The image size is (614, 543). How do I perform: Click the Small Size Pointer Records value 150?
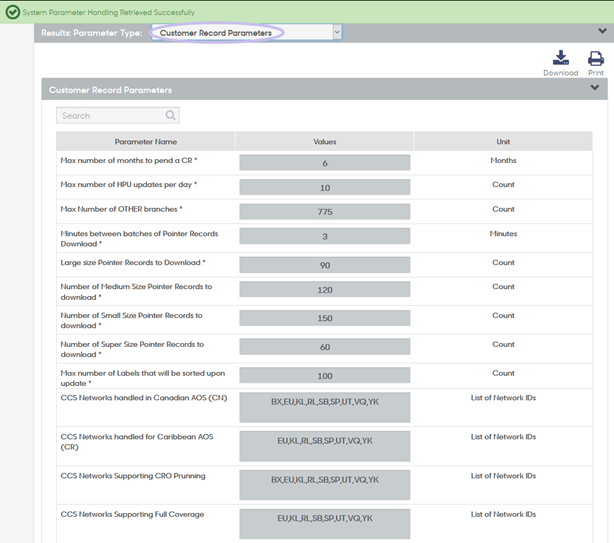(325, 318)
